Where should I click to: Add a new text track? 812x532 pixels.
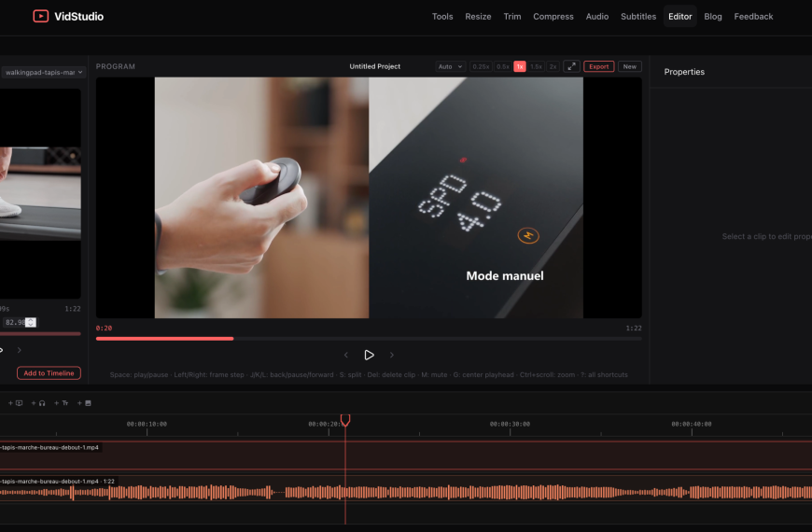tap(61, 403)
